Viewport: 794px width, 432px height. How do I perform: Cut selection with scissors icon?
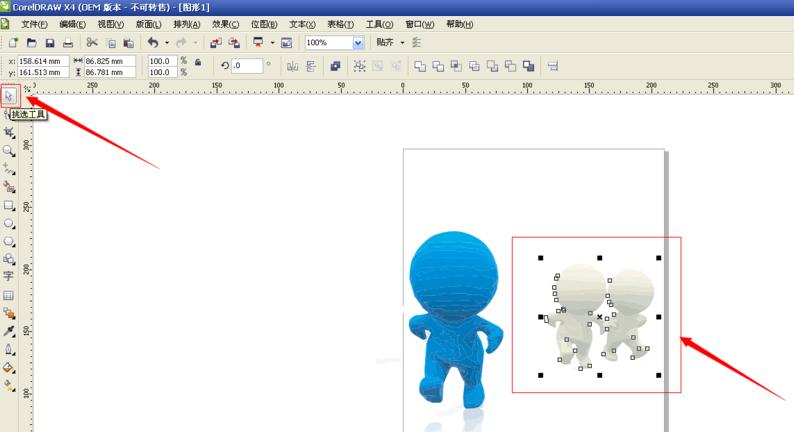click(x=92, y=43)
